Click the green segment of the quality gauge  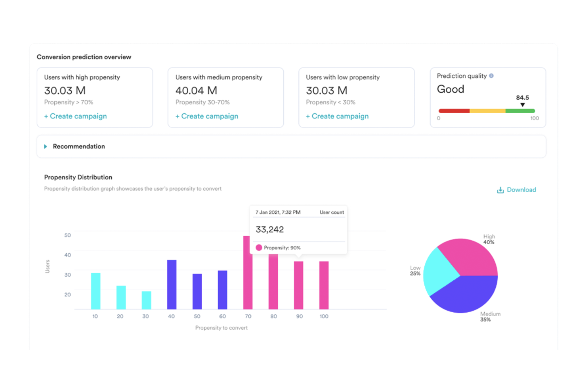pos(520,111)
